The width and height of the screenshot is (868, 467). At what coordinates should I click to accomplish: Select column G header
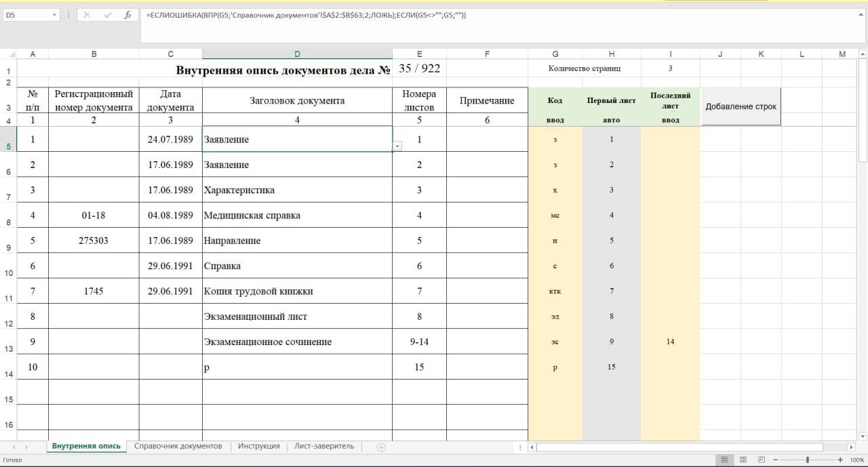555,54
